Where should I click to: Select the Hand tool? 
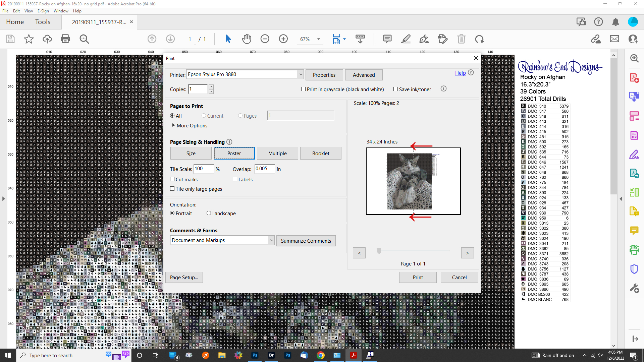[247, 39]
